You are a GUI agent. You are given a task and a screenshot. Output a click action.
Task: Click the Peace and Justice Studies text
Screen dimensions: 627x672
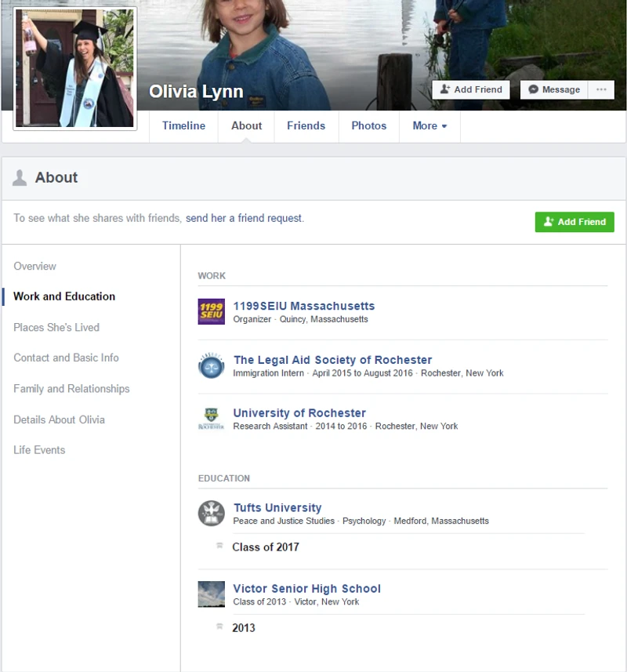tap(284, 521)
